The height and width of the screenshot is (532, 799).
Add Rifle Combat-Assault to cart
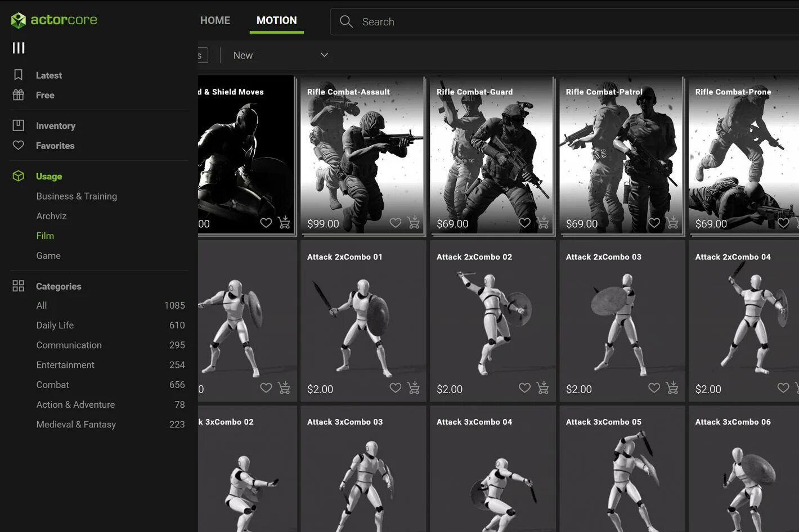click(414, 223)
